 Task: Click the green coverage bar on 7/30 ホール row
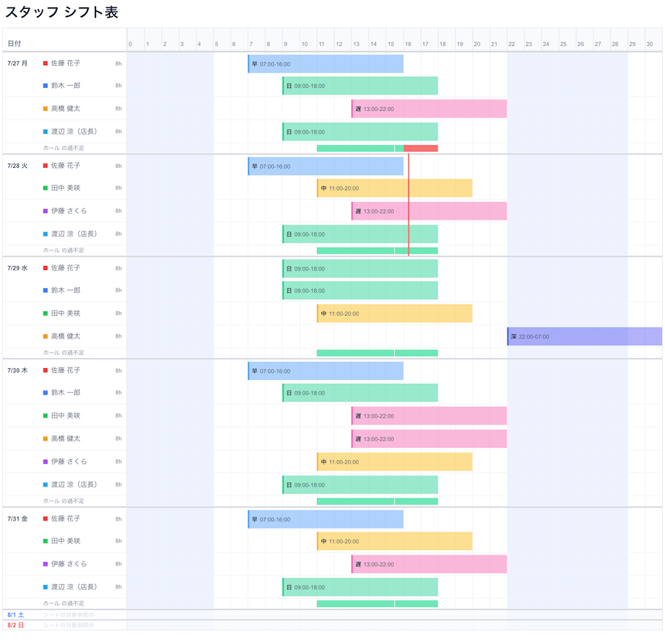378,501
